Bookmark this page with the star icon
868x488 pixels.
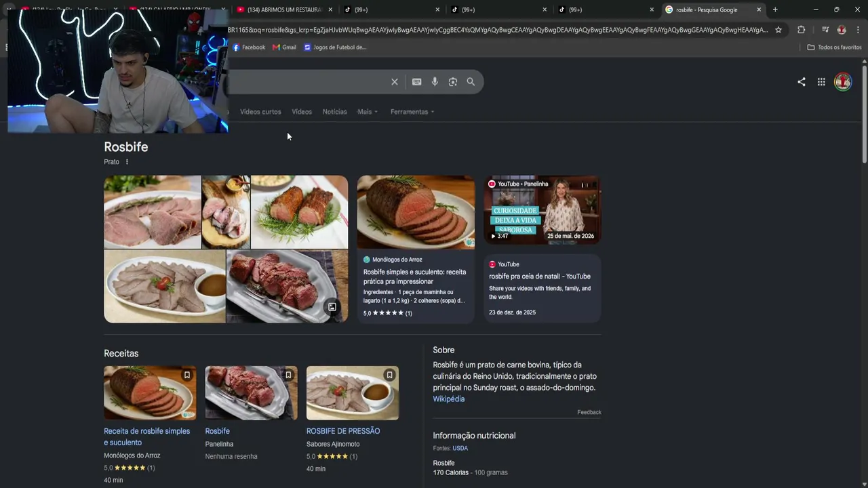[778, 30]
